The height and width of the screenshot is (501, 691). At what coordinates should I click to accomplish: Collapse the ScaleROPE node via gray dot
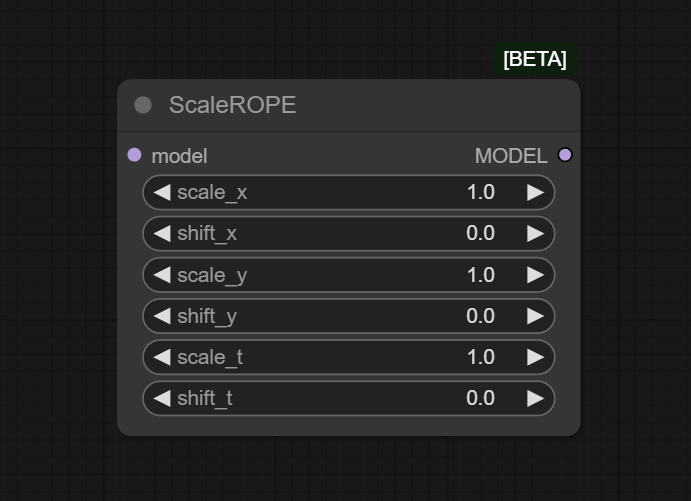point(143,105)
